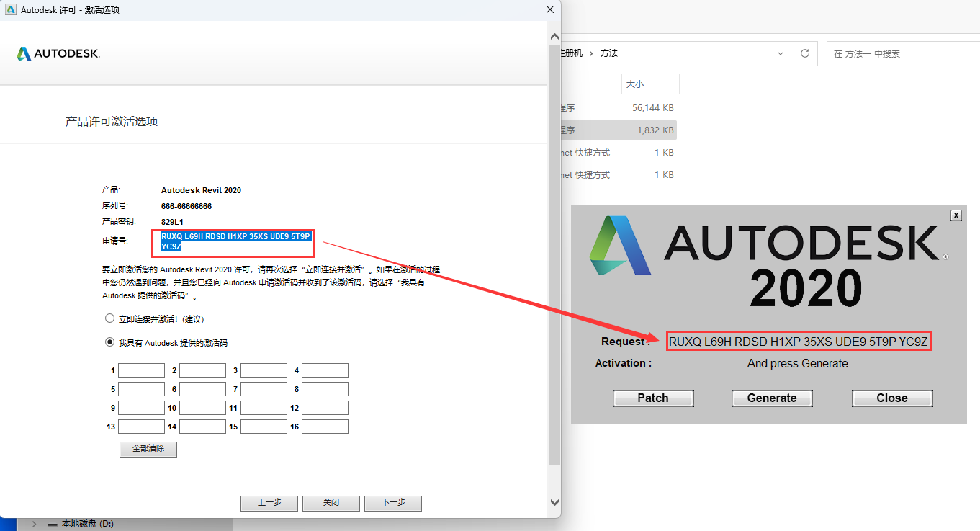This screenshot has height=531, width=980.
Task: Expand the 本地磁盘 (D:) tree node
Action: click(x=34, y=524)
